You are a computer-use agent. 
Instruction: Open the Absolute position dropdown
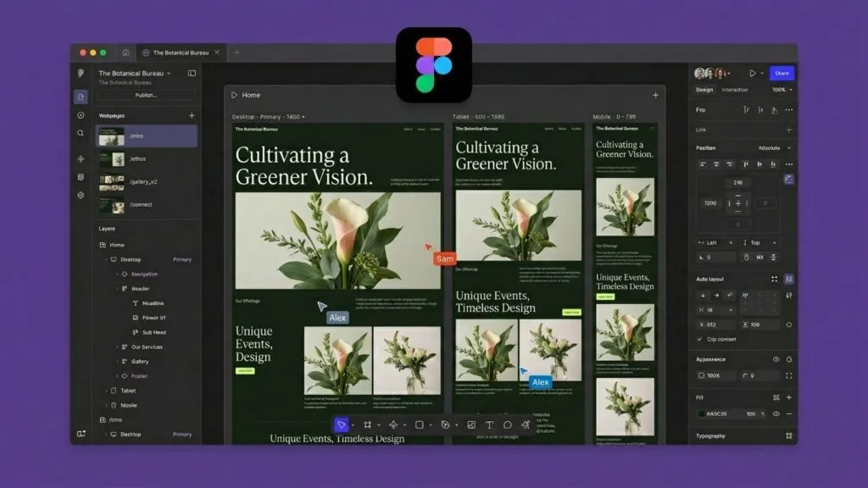click(x=774, y=147)
